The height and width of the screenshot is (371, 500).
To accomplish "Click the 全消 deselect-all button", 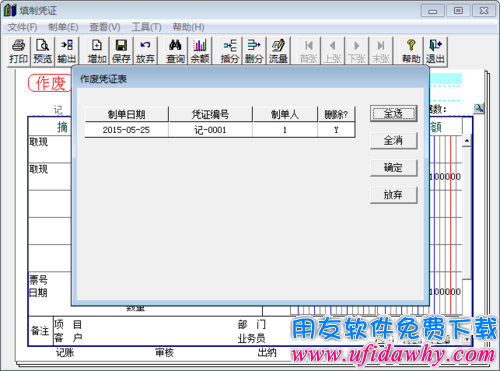I will [394, 141].
